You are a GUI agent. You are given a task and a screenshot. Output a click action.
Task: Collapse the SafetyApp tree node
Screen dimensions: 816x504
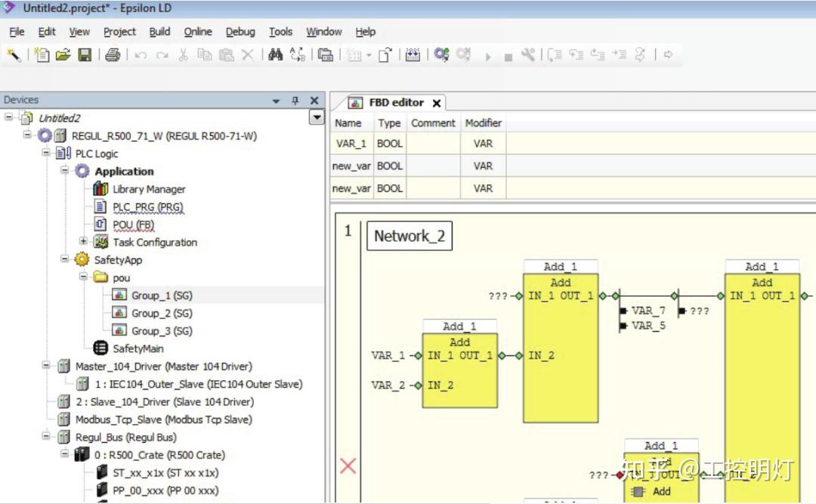point(64,258)
